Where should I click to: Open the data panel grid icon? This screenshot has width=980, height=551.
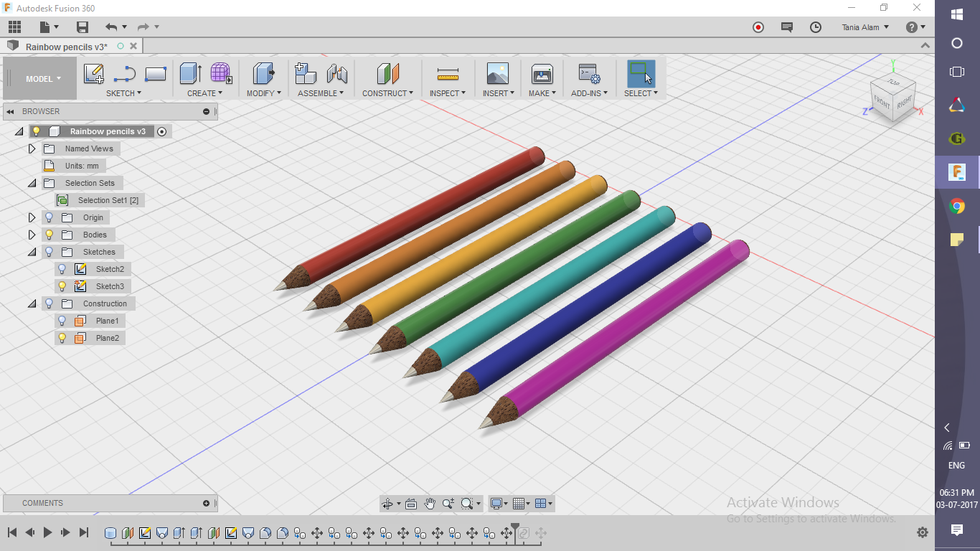pyautogui.click(x=14, y=27)
